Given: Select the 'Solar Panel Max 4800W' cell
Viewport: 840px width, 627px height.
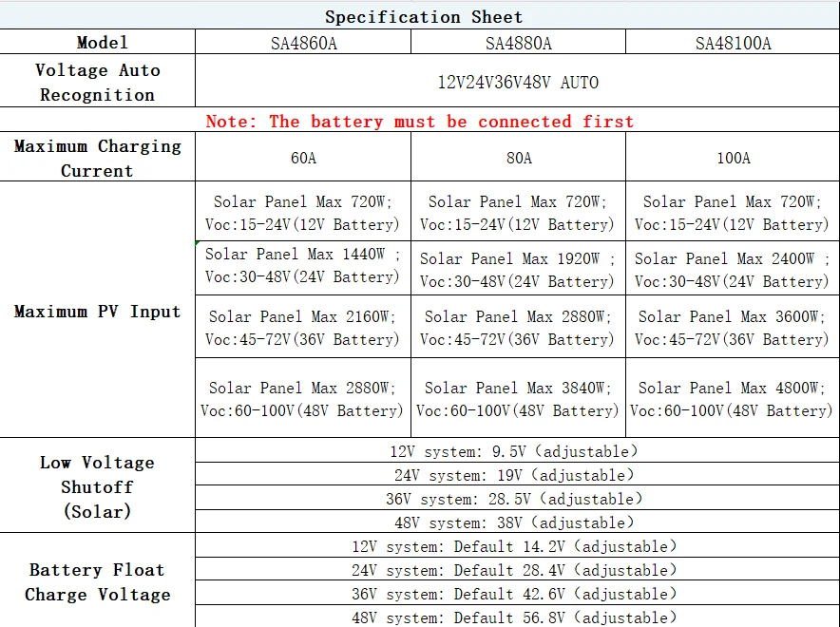Looking at the screenshot, I should click(733, 398).
